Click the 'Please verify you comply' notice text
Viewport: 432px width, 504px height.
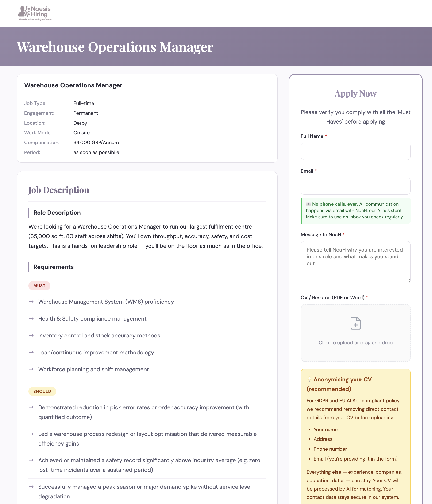[355, 117]
